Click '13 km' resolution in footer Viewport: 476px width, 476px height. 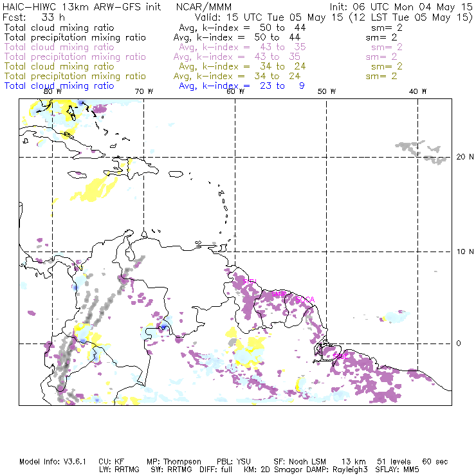point(353,462)
